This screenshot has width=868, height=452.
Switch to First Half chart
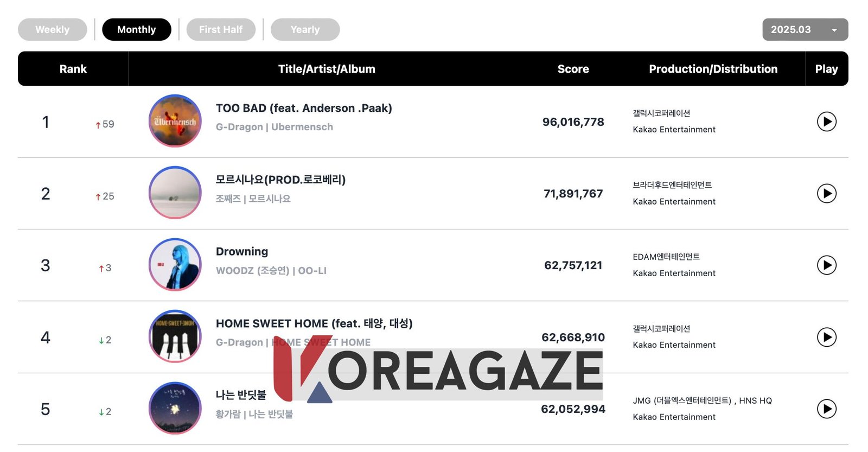[x=221, y=29]
